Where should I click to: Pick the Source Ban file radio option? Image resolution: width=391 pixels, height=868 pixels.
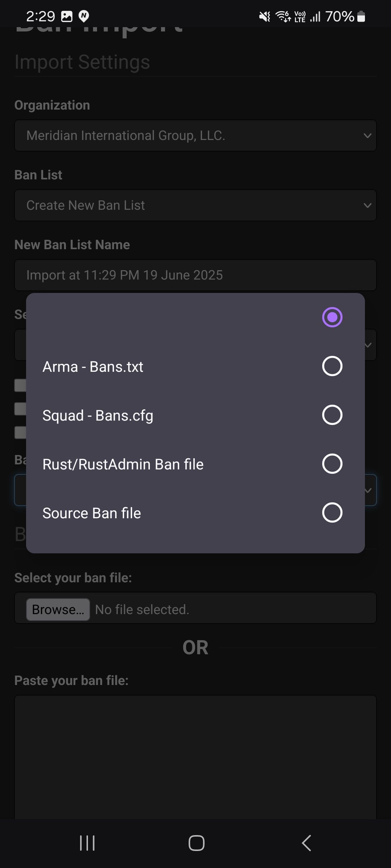coord(332,512)
